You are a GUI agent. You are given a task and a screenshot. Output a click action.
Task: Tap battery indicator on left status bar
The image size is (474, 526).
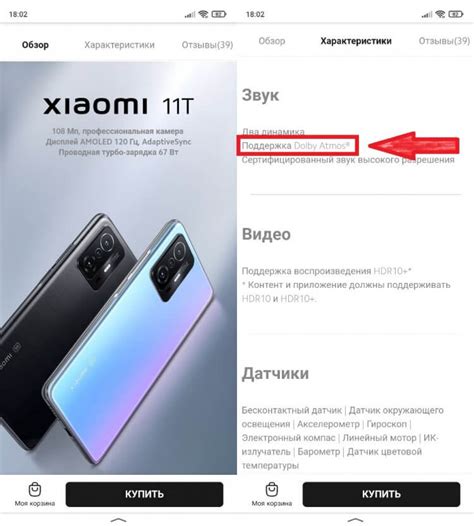point(219,14)
